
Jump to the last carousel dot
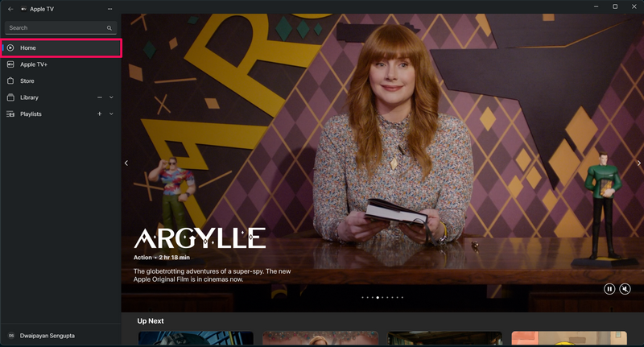(x=402, y=297)
